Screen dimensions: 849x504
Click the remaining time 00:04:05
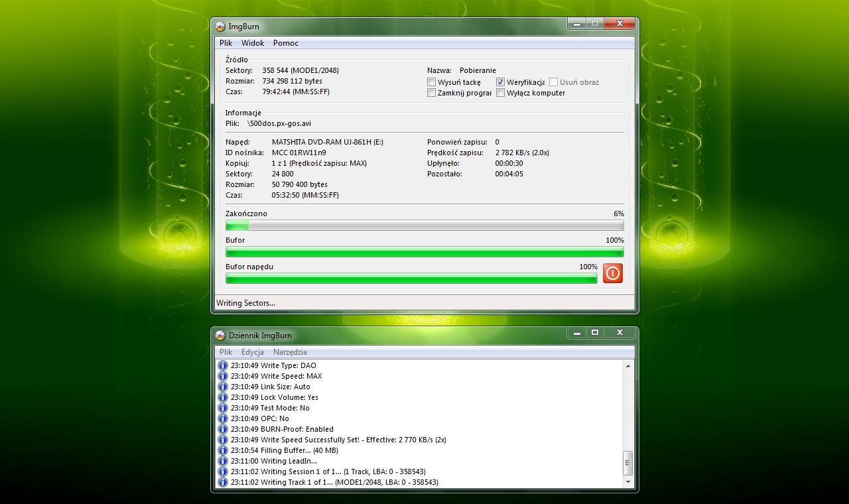(509, 174)
